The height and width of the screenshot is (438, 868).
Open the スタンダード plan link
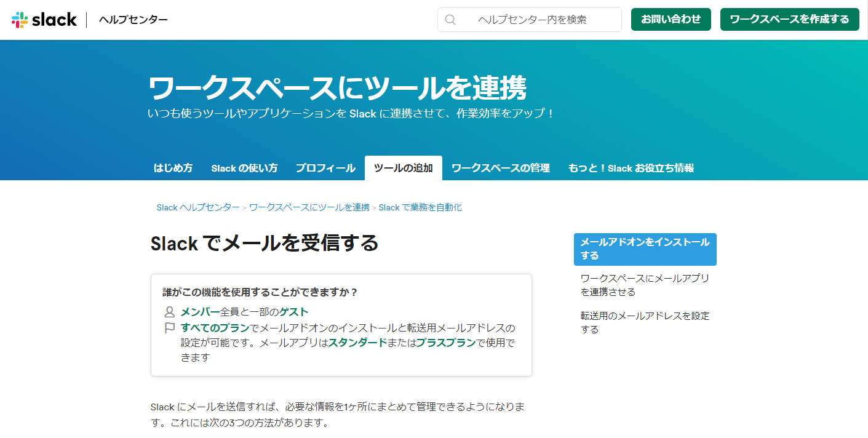(357, 343)
